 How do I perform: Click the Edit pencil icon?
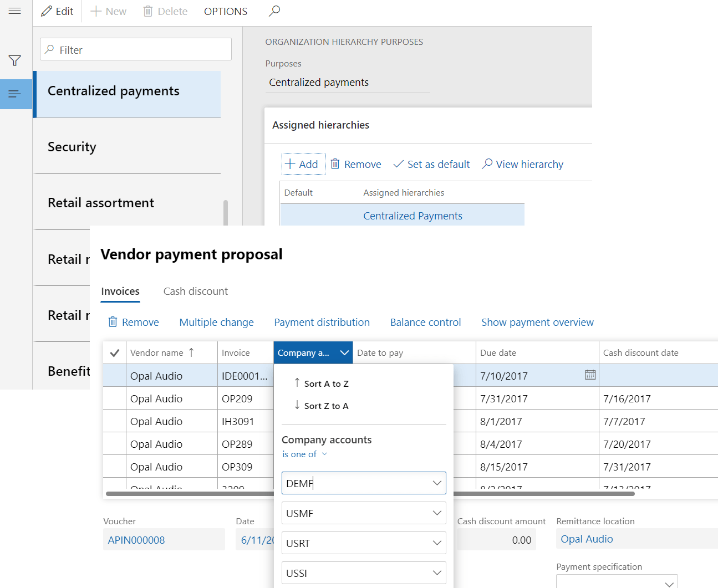tap(47, 11)
